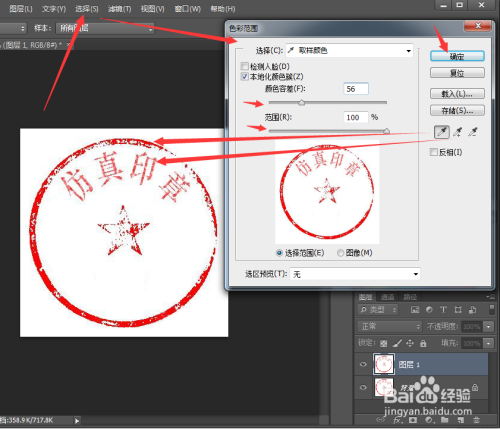Select the Add to Sample eyedropper
The image size is (500, 429).
click(458, 132)
